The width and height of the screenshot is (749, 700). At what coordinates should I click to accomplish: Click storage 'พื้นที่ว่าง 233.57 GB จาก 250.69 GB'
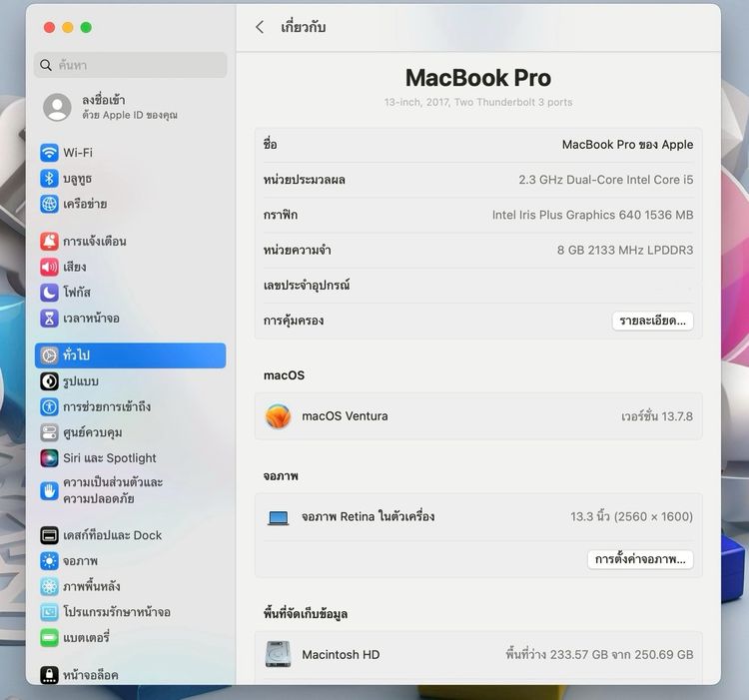599,654
